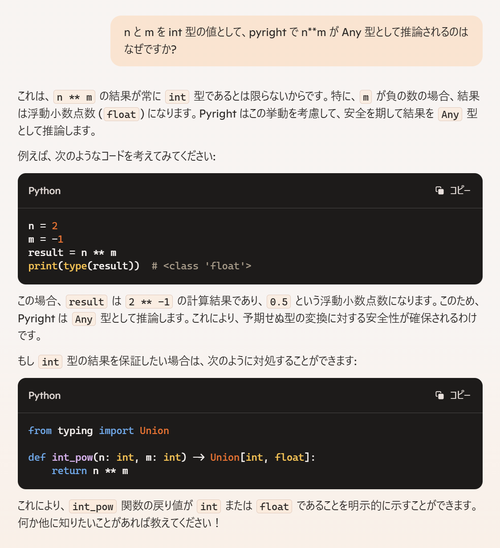Viewport: 500px width, 548px height.
Task: Click the inline 'float' code in the last paragraph
Action: [x=274, y=506]
